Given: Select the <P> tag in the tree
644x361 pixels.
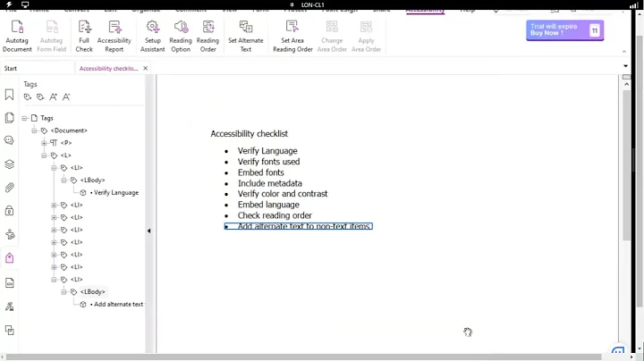Looking at the screenshot, I should point(66,143).
